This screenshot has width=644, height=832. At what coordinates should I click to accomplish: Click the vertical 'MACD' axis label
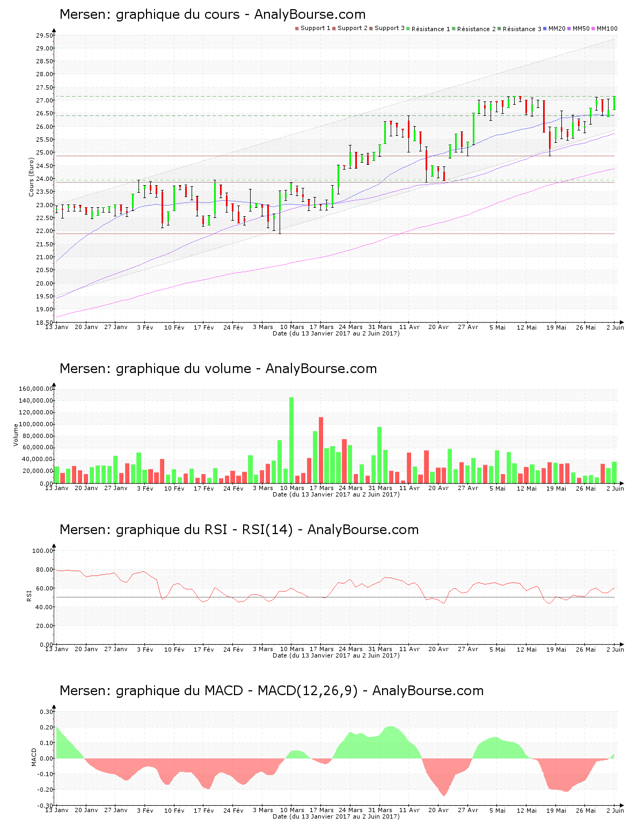34,757
